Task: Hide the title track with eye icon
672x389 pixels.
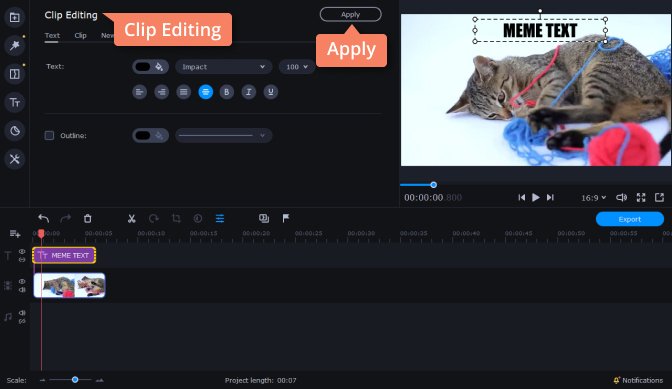Action: pos(22,251)
